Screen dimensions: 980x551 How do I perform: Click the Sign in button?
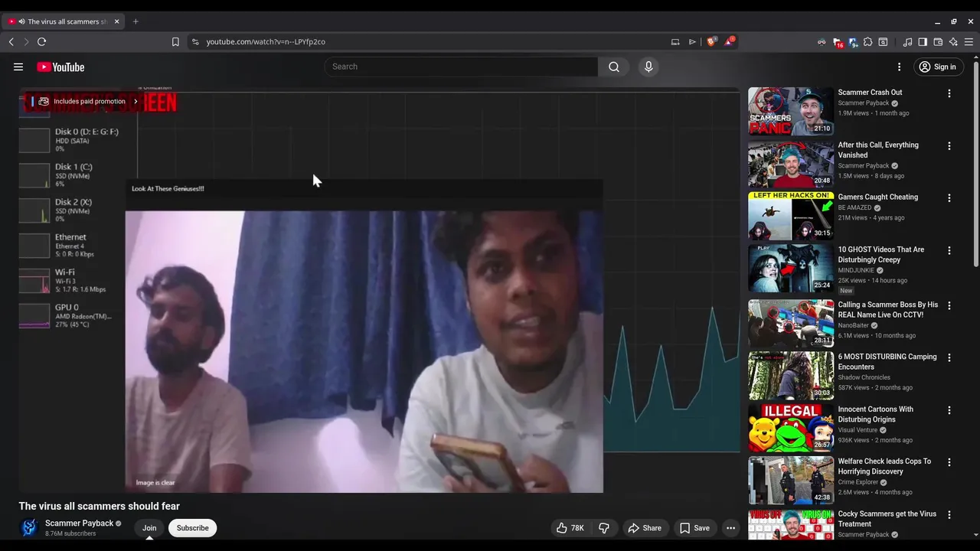tap(937, 67)
